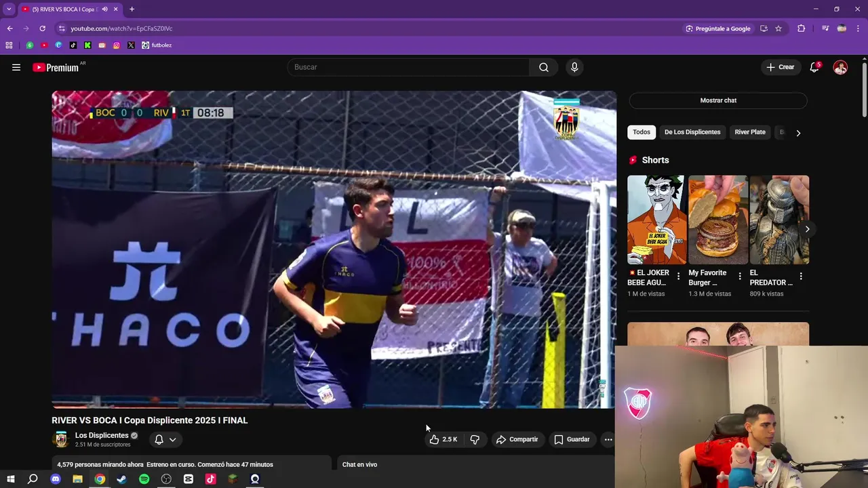Viewport: 868px width, 488px height.
Task: Open EL JOKER BEBE AGUA short thumbnail
Action: [x=656, y=220]
